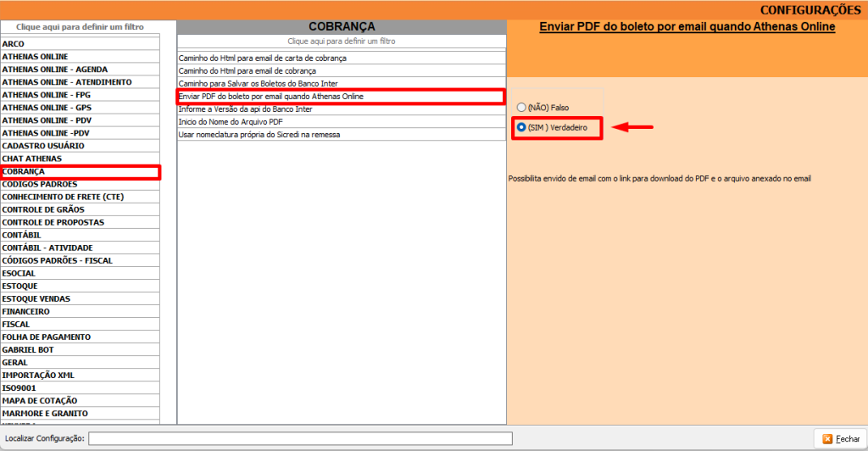Image resolution: width=868 pixels, height=451 pixels.
Task: Open the FINANCEIRO category
Action: [x=81, y=312]
